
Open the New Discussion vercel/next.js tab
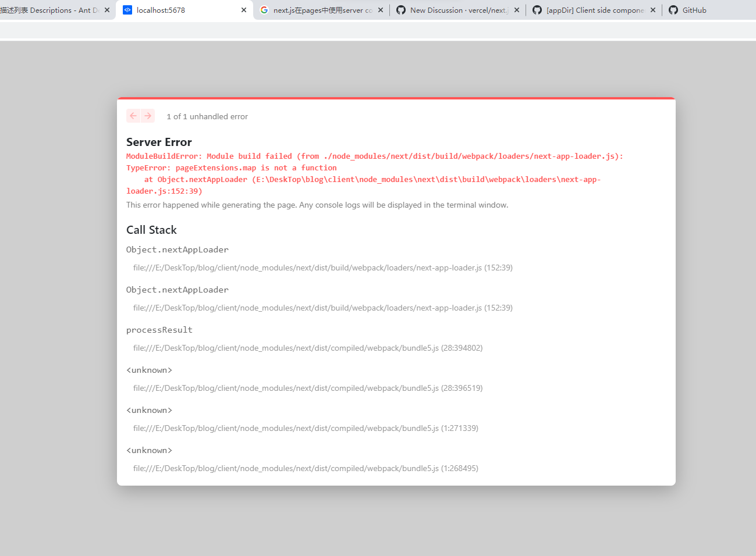[457, 10]
